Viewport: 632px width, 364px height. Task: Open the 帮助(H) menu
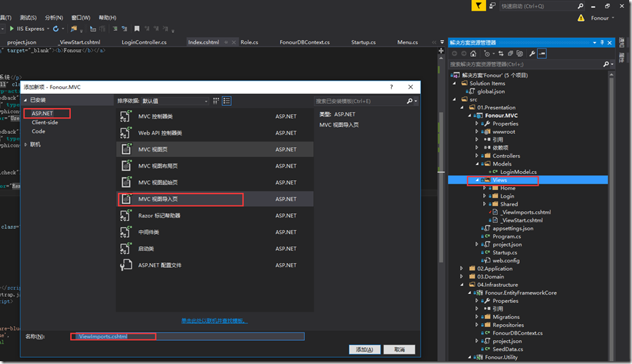pos(107,18)
